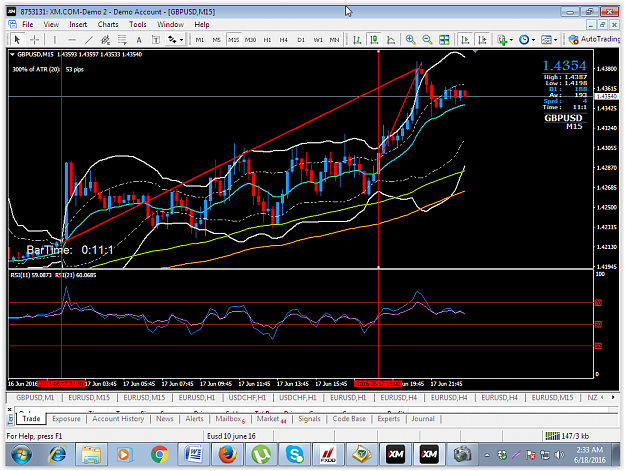Switch timeframe to M5
The height and width of the screenshot is (471, 625).
[x=216, y=39]
